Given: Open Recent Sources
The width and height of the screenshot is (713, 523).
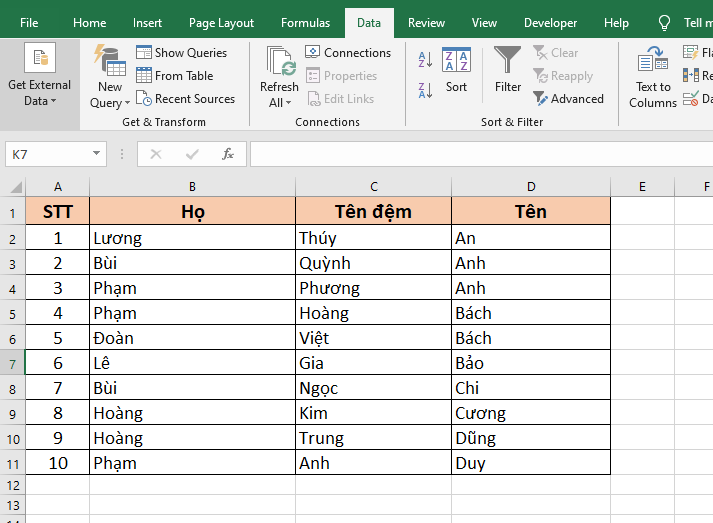Looking at the screenshot, I should (144, 99).
